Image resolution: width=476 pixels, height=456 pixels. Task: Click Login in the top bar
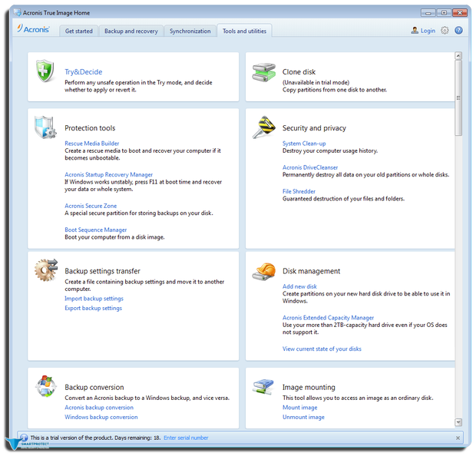pyautogui.click(x=423, y=31)
